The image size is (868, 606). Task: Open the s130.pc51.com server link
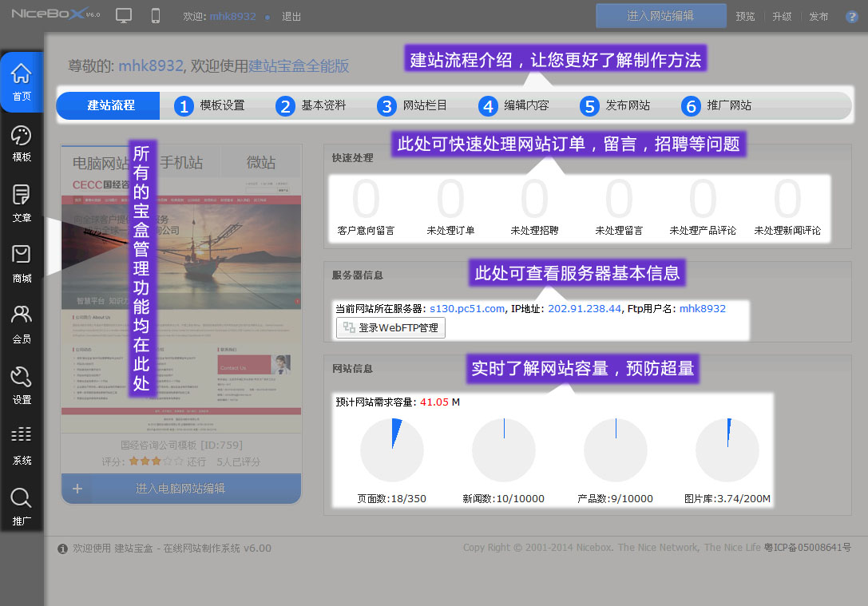click(467, 308)
